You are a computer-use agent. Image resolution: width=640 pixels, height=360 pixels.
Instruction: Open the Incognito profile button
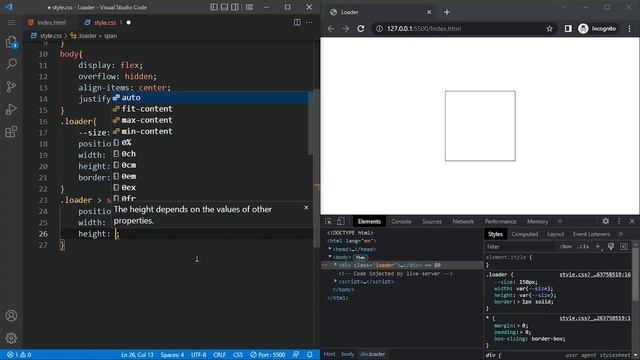tap(598, 29)
